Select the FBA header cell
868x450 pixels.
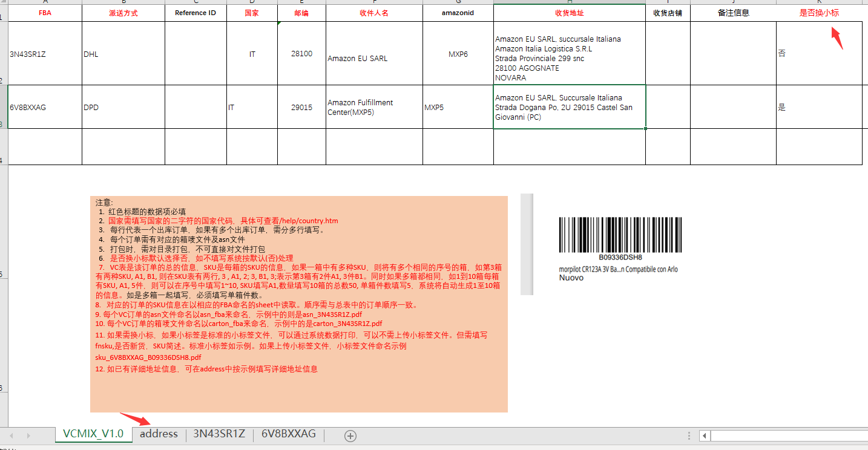coord(45,13)
